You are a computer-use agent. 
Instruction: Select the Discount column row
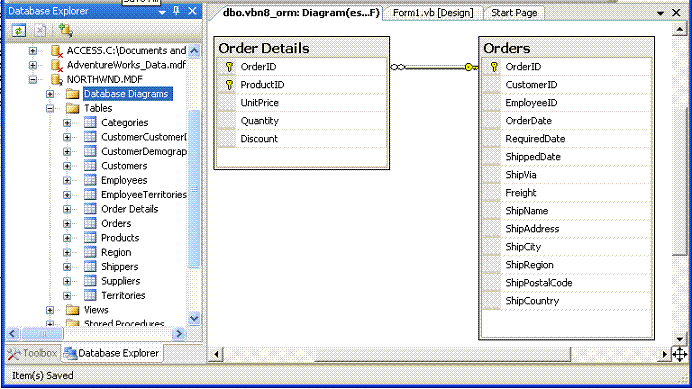click(x=302, y=139)
